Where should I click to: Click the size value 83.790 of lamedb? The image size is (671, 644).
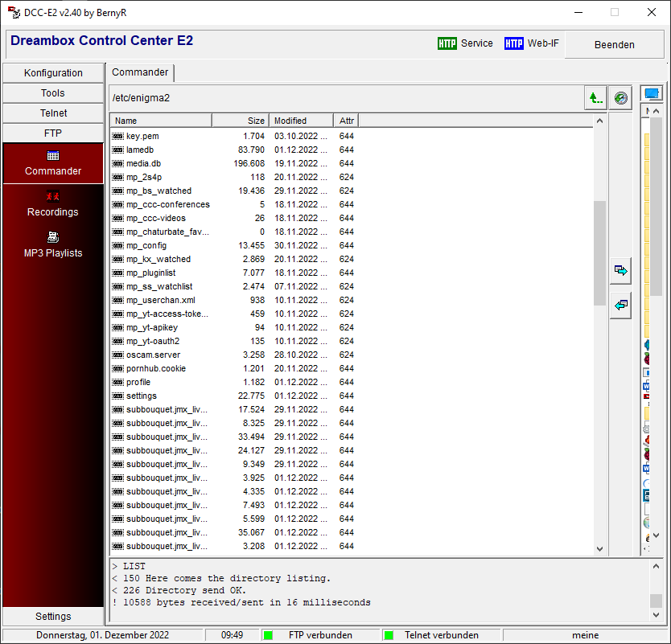coord(251,150)
